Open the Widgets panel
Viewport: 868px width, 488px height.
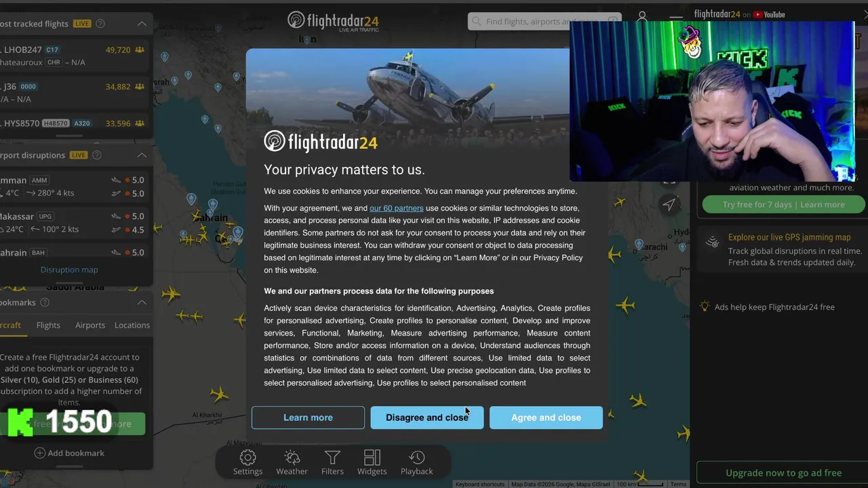(372, 463)
